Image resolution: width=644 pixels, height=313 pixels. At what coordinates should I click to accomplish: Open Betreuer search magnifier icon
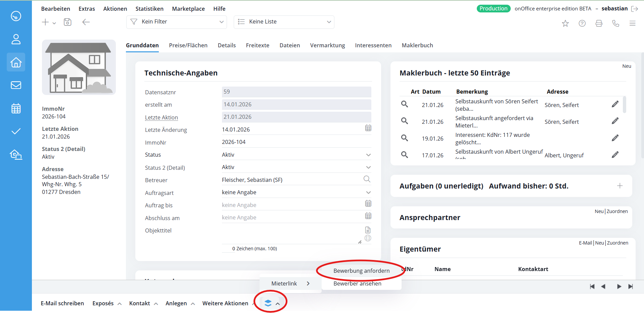tap(367, 179)
